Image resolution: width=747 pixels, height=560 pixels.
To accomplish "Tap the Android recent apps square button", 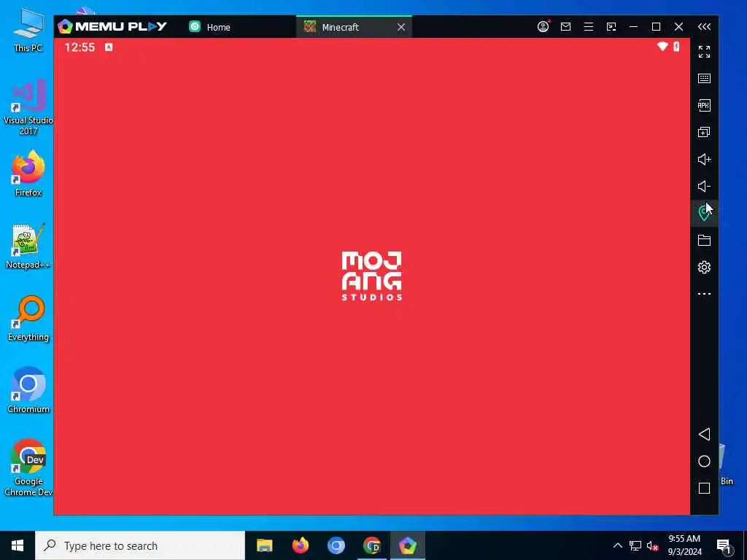I will click(704, 488).
